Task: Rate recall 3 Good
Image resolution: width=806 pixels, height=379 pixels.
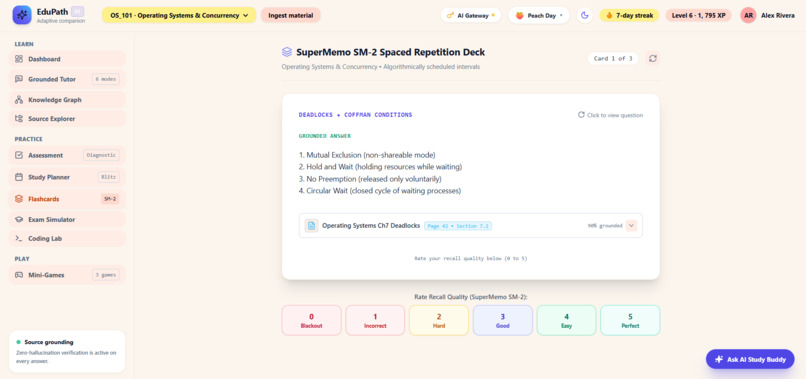Action: point(503,320)
